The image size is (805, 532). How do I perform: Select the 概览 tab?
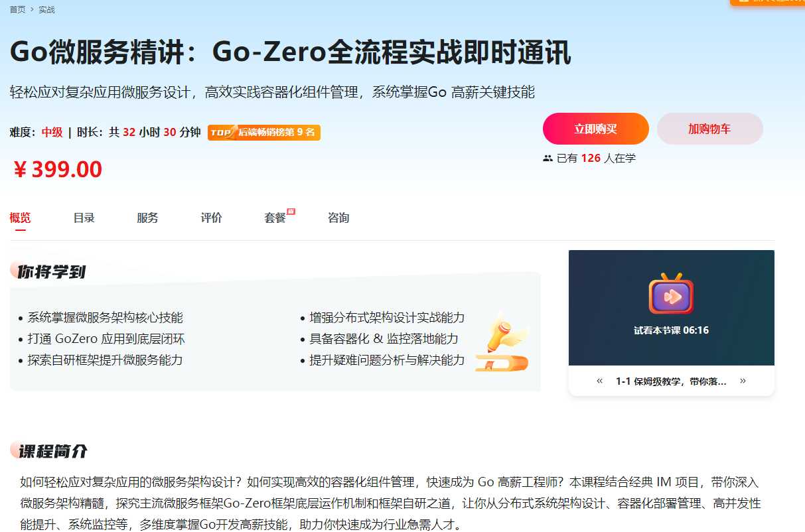(x=21, y=218)
